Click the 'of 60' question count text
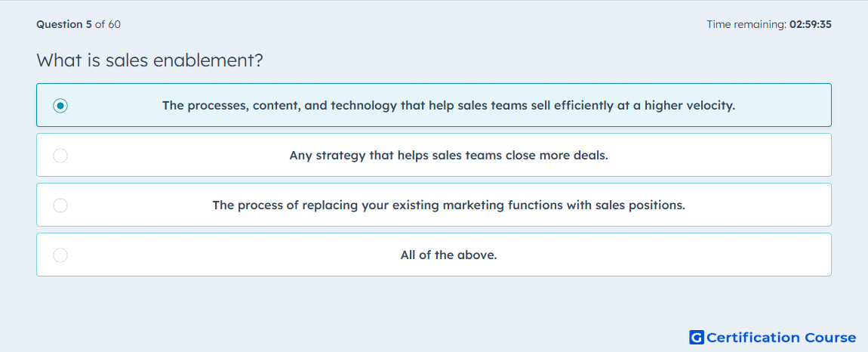The width and height of the screenshot is (868, 352). [107, 24]
